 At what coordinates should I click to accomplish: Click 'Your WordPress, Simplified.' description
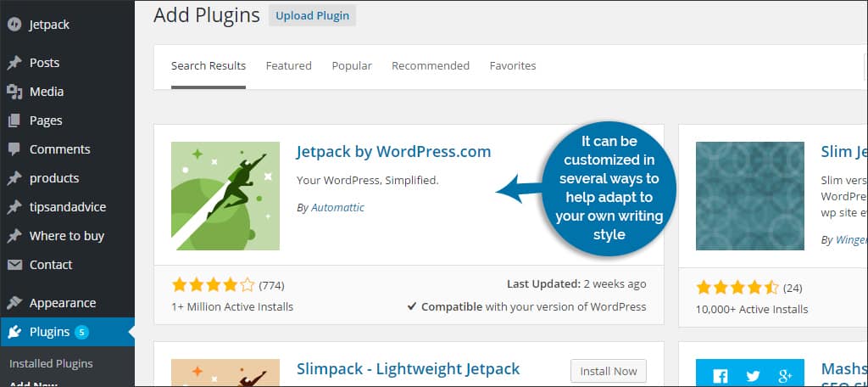click(x=368, y=181)
